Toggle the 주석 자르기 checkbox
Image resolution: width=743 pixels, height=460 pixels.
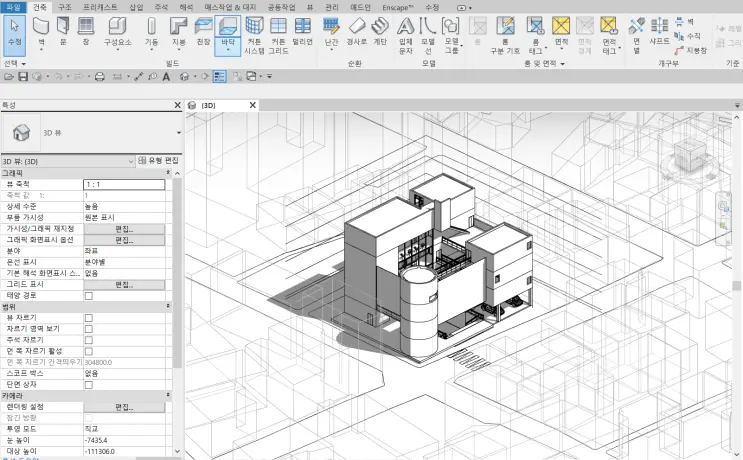click(x=89, y=340)
